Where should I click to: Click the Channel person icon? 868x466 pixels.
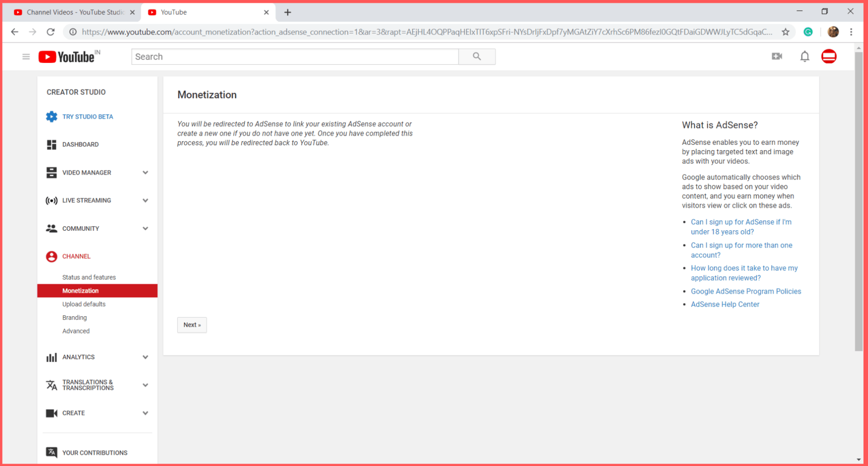click(x=51, y=256)
